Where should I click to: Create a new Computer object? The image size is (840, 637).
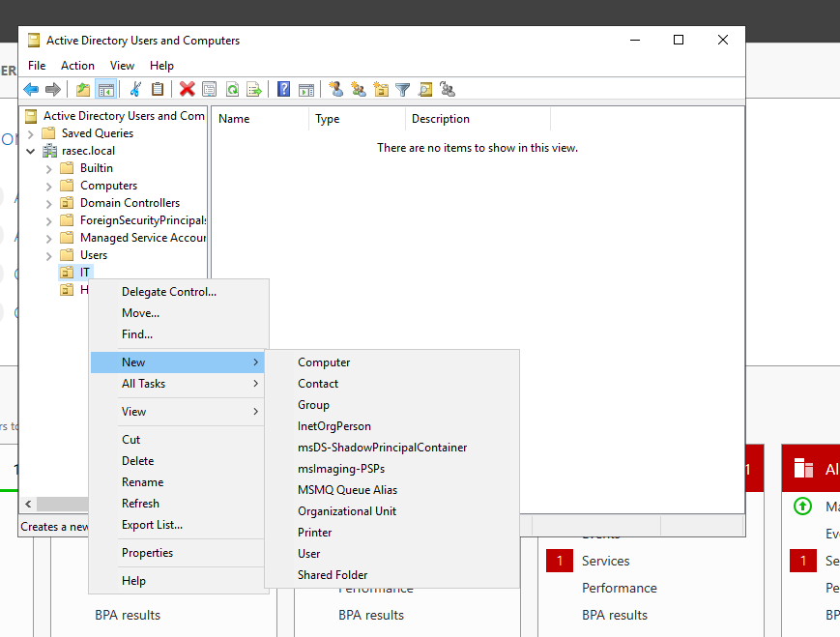click(392, 362)
